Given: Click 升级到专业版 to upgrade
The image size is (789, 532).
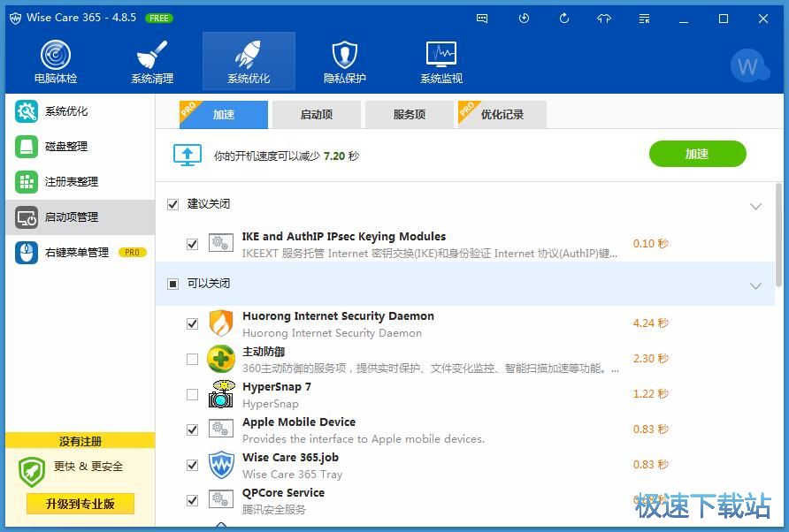Looking at the screenshot, I should [80, 504].
